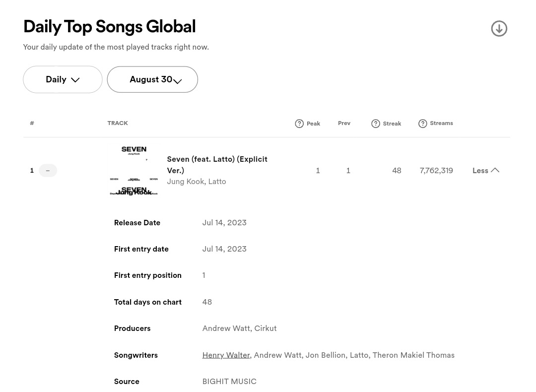Viewport: 536px width, 392px height.
Task: Click the Prev column header
Action: 344,123
